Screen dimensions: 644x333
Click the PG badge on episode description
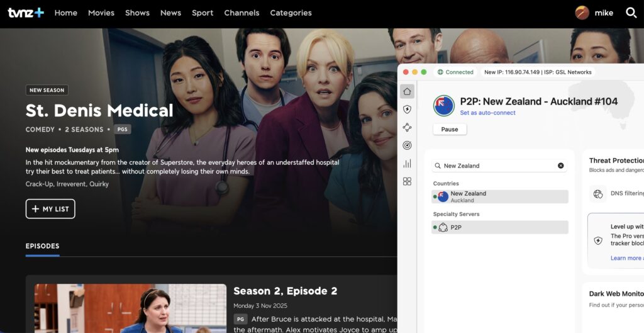241,319
